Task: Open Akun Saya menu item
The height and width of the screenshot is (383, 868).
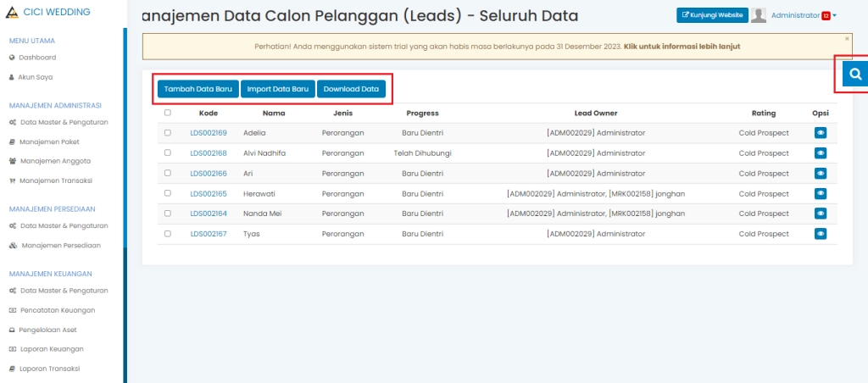Action: 36,77
